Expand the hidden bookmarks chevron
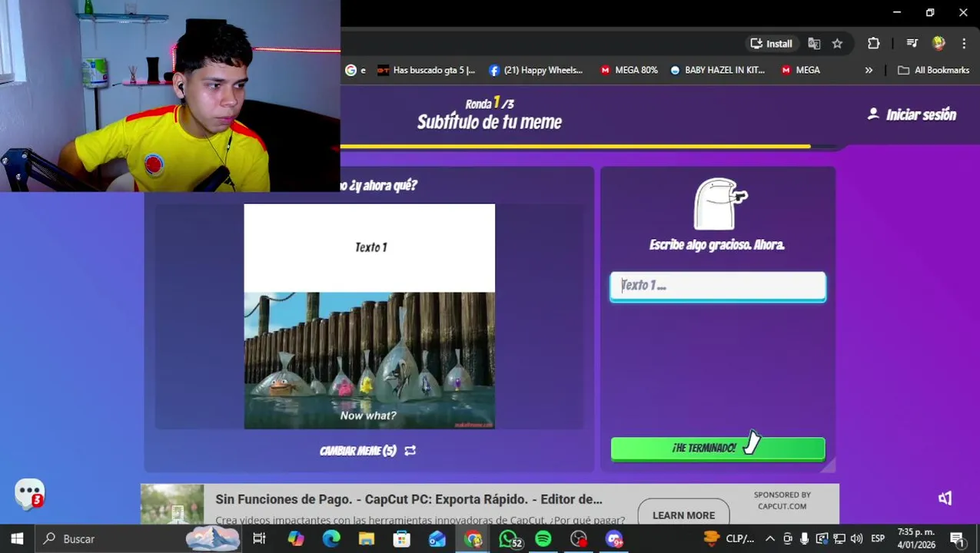The width and height of the screenshot is (980, 553). pyautogui.click(x=869, y=70)
